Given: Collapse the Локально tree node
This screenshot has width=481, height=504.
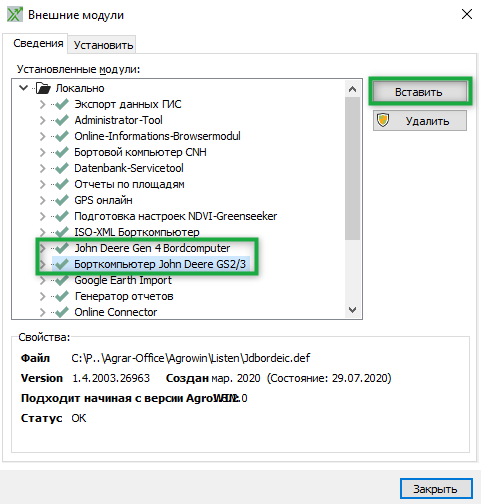Looking at the screenshot, I should (23, 88).
